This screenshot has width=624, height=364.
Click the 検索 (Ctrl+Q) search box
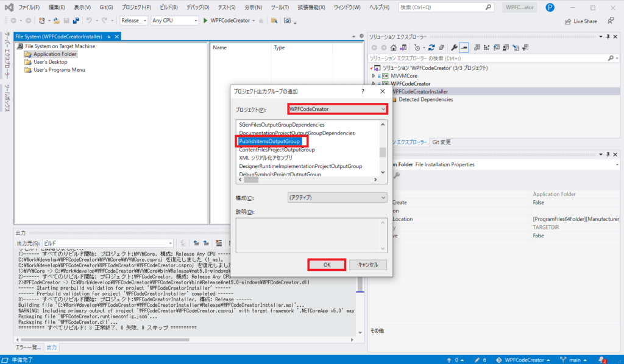446,7
